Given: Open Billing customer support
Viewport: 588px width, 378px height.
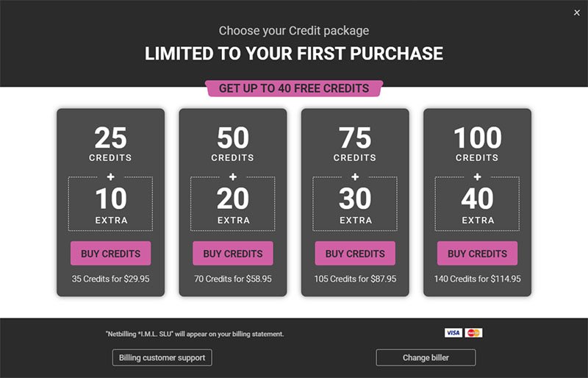Looking at the screenshot, I should pyautogui.click(x=162, y=357).
